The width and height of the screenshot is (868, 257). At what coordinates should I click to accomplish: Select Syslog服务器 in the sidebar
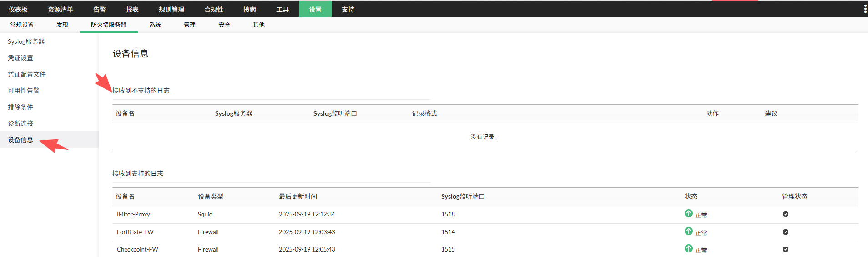coord(26,41)
